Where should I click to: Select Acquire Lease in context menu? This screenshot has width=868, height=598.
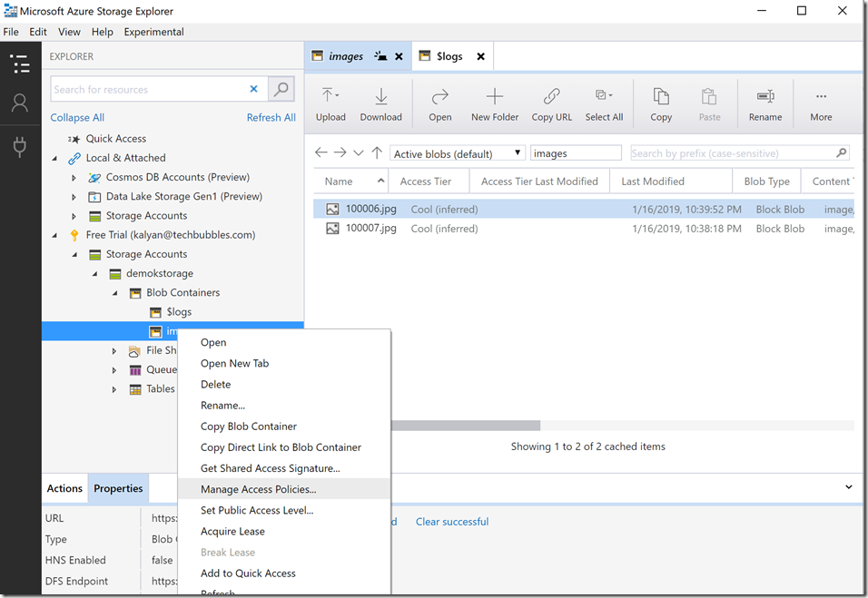coord(284,531)
